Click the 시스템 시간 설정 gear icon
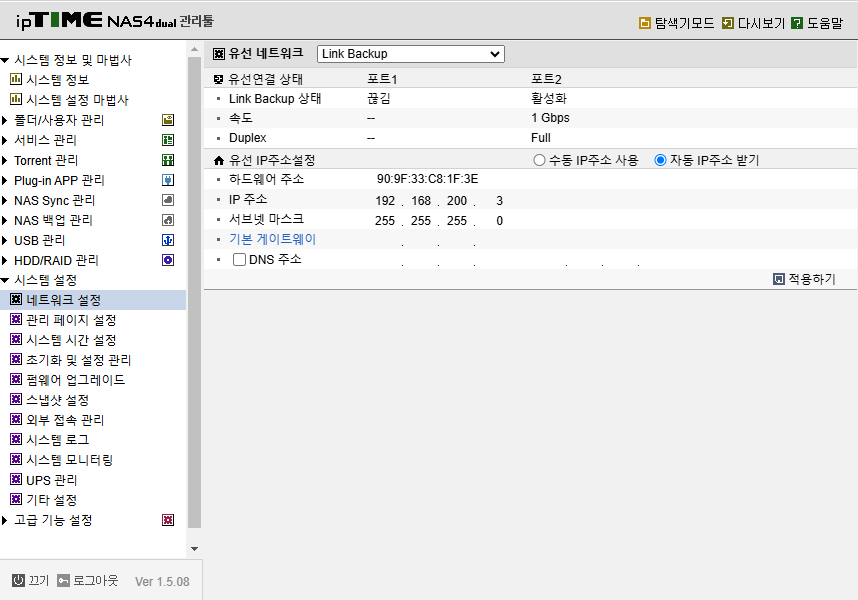The width and height of the screenshot is (858, 600). pyautogui.click(x=16, y=339)
